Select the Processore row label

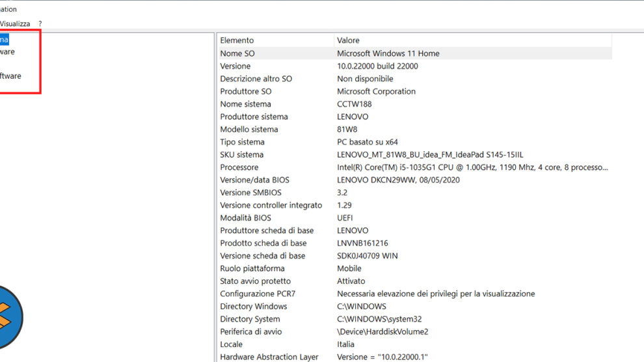(x=239, y=167)
